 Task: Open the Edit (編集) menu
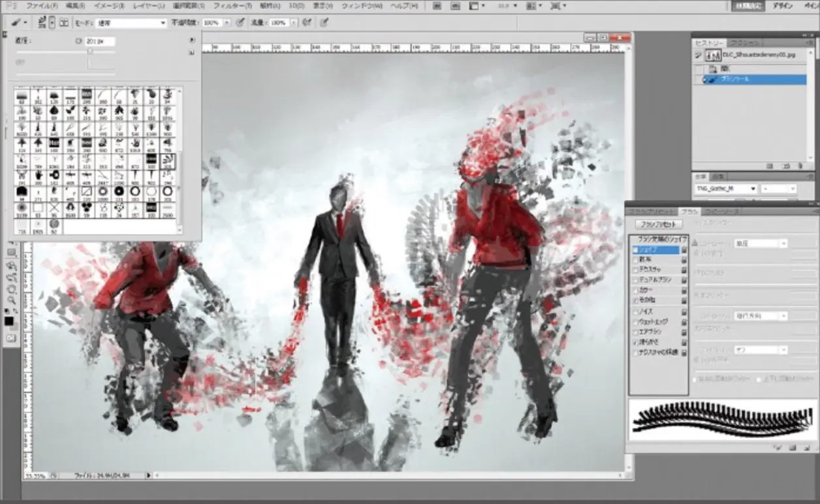75,5
